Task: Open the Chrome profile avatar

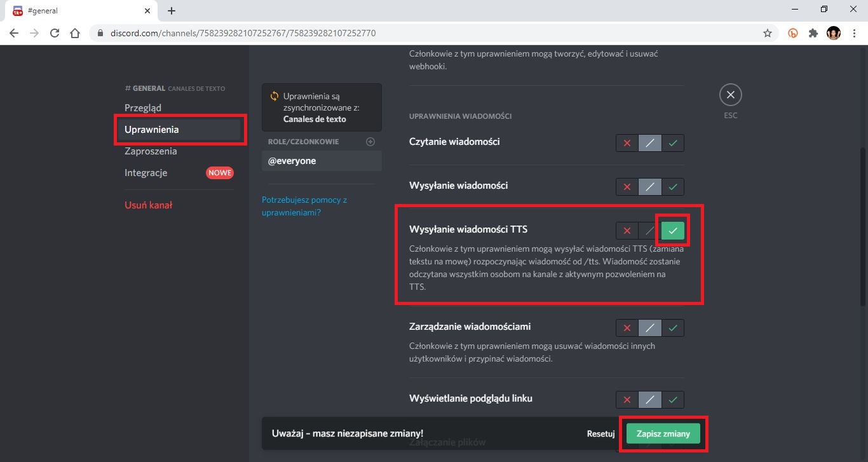Action: [x=834, y=33]
